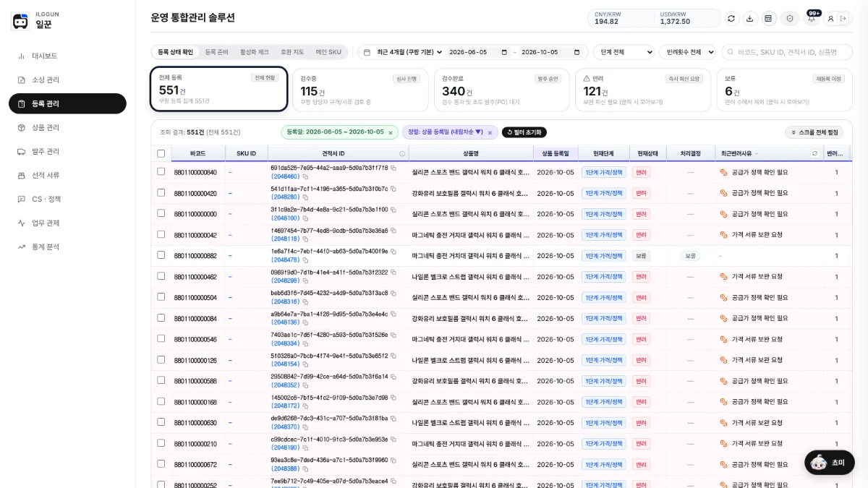The image size is (868, 488).
Task: Click the CS · 정책 sidebar icon
Action: point(22,199)
